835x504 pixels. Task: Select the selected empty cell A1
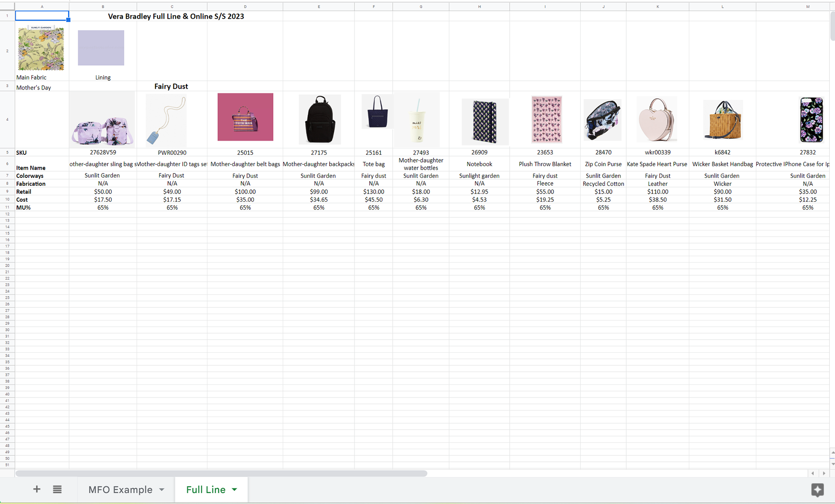(x=42, y=16)
